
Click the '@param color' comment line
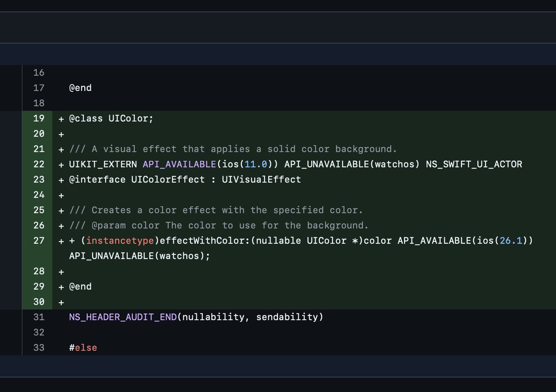pos(219,226)
